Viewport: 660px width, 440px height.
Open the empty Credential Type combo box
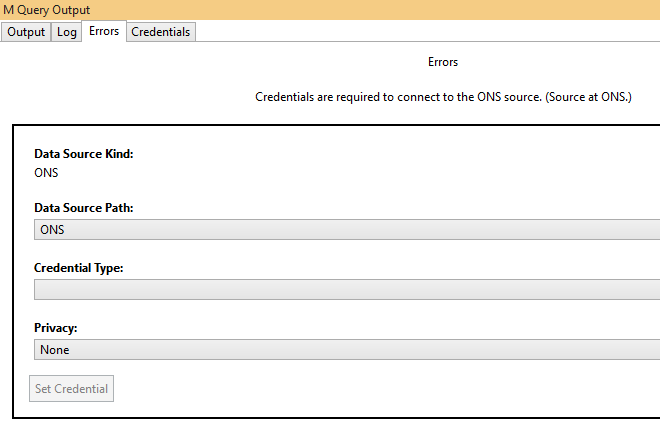[346, 290]
